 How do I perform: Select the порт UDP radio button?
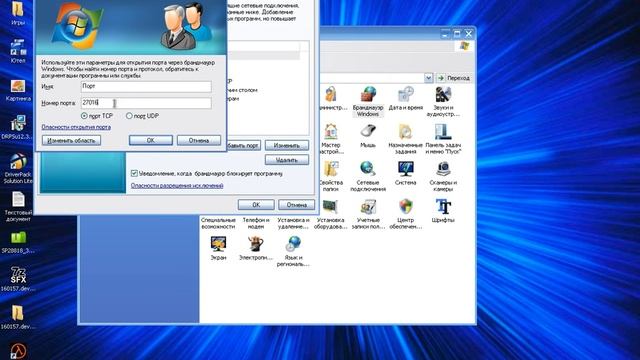click(x=129, y=116)
